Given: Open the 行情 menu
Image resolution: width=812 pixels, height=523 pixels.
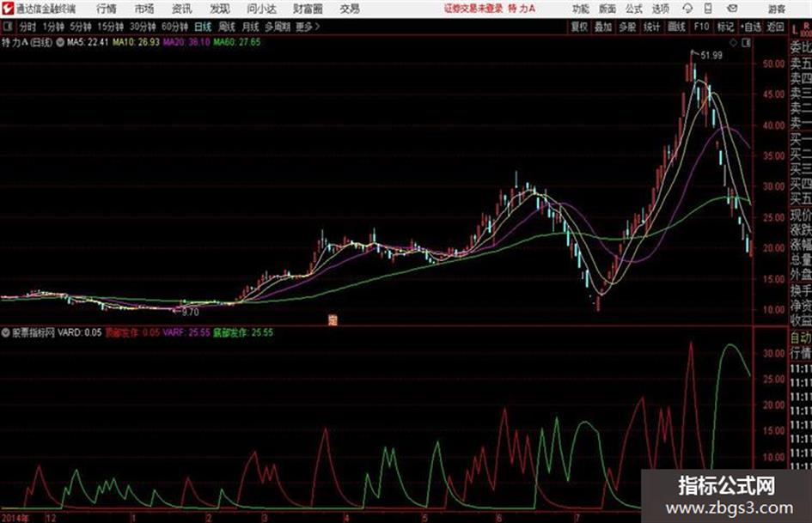Looking at the screenshot, I should [107, 9].
